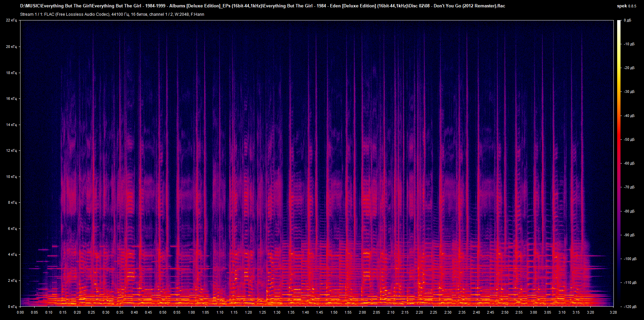Select the '12 кГц' frequency axis label
Screen dimensions: 644x320
pos(11,150)
